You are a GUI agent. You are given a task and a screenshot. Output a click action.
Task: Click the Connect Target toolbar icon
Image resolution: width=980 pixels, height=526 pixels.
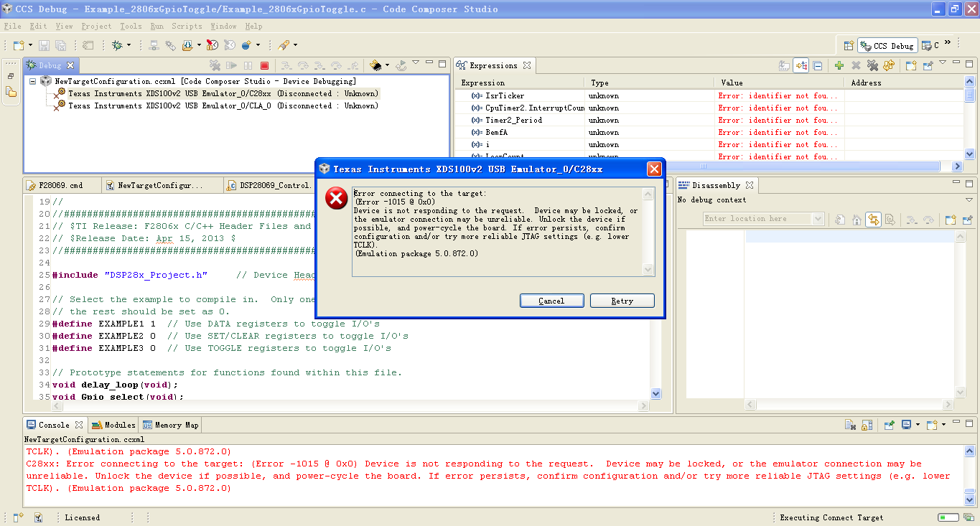(x=154, y=45)
